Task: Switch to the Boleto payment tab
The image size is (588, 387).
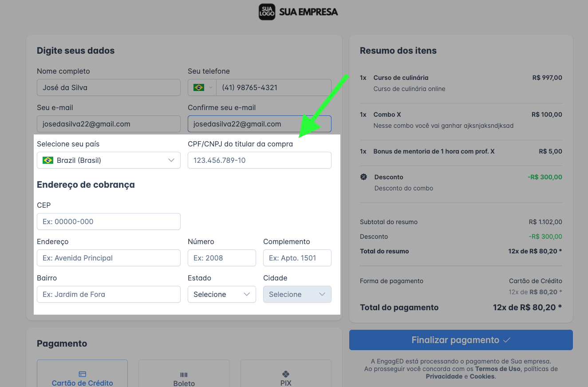Action: click(184, 373)
